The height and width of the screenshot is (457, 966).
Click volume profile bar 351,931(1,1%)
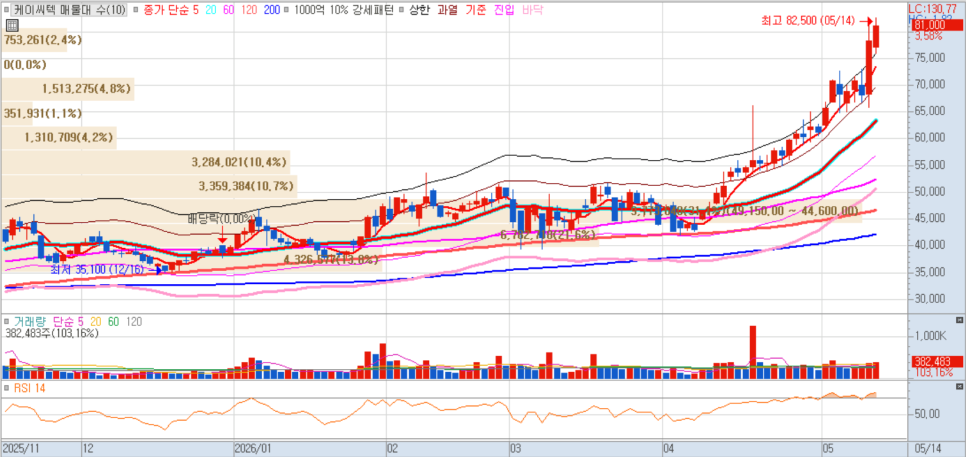coord(17,113)
